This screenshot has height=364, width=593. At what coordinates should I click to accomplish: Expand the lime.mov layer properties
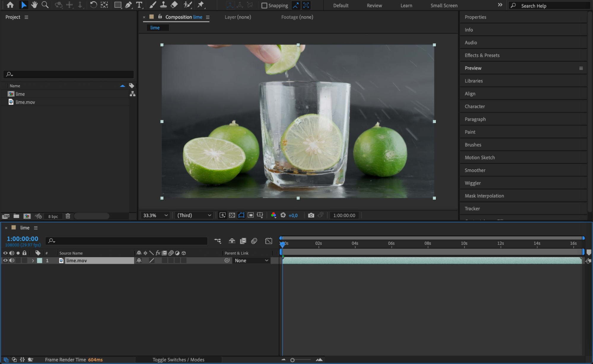[x=33, y=260]
